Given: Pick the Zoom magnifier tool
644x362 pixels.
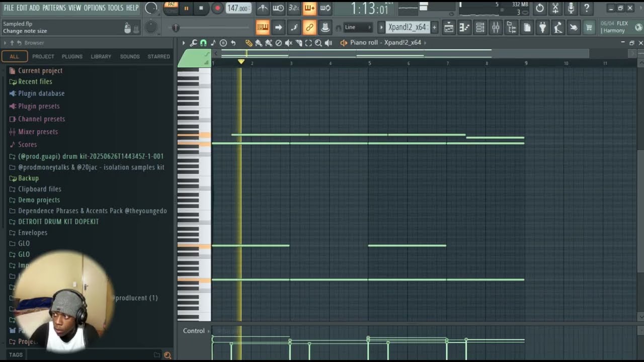Looking at the screenshot, I should click(318, 43).
